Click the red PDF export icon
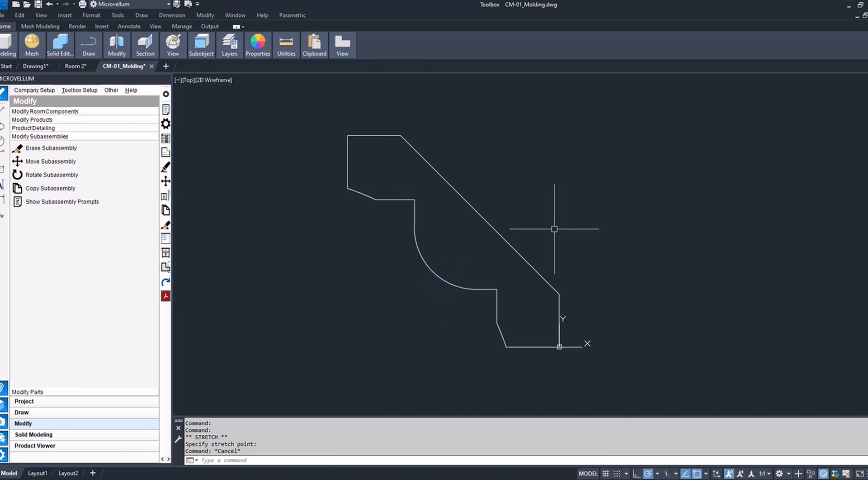Screen dimensions: 868x480 click(165, 296)
